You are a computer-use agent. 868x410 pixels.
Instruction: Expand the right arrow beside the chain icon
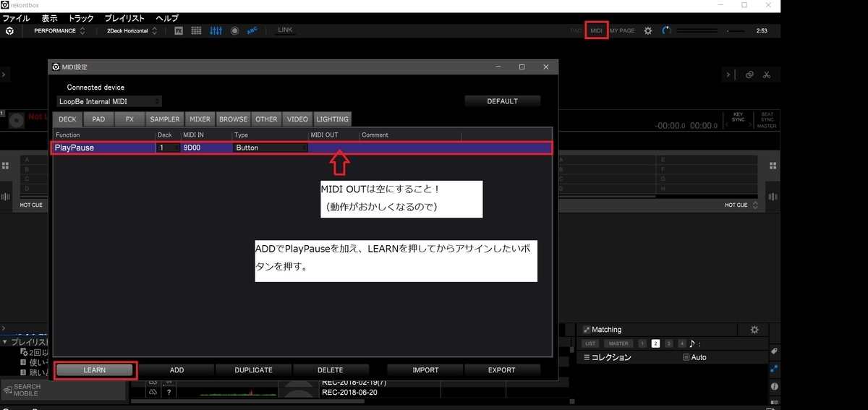click(729, 74)
